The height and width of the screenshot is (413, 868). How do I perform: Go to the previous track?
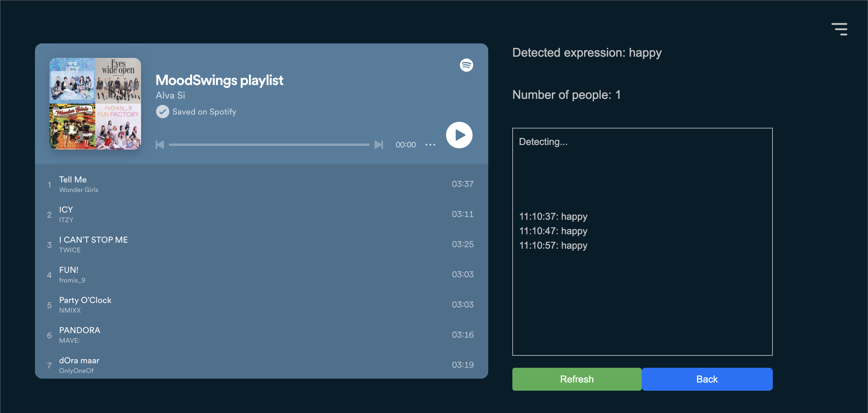coord(160,145)
